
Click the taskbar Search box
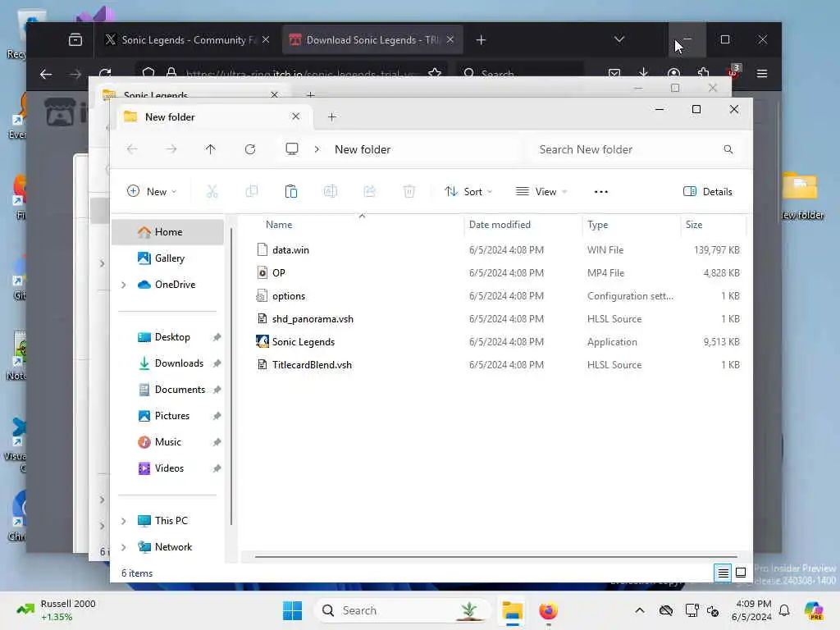(403, 610)
